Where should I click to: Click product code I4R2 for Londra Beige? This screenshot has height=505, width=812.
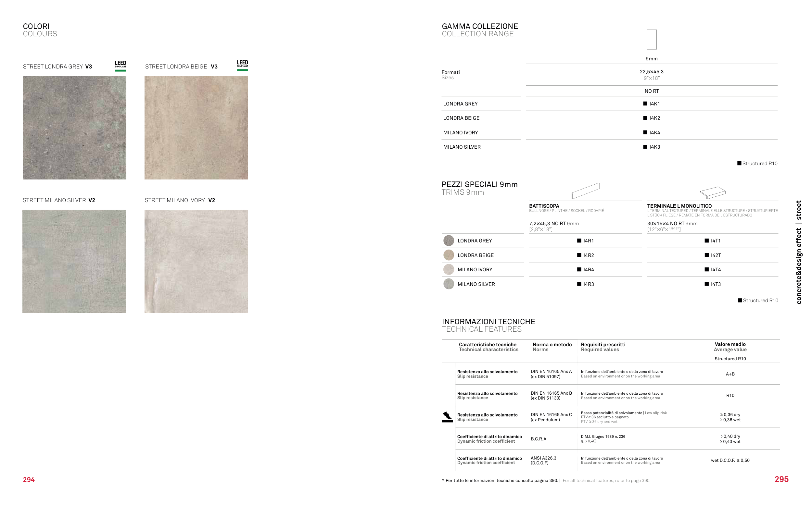[589, 255]
